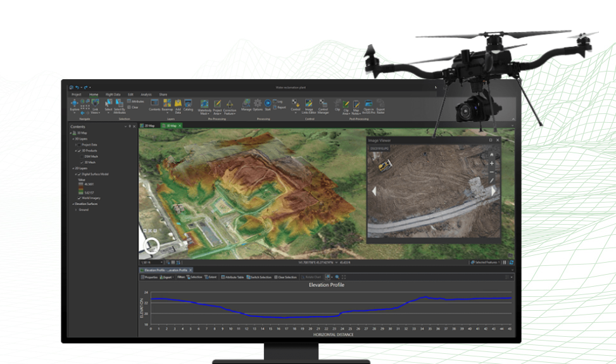This screenshot has width=616, height=364.
Task: Uncheck the 3D Products layer checkbox
Action: 80,151
